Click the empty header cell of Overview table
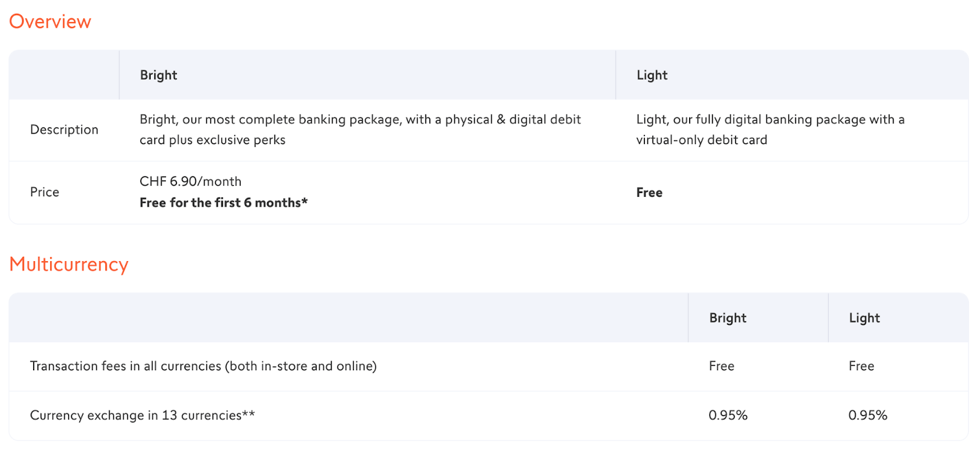 tap(64, 75)
